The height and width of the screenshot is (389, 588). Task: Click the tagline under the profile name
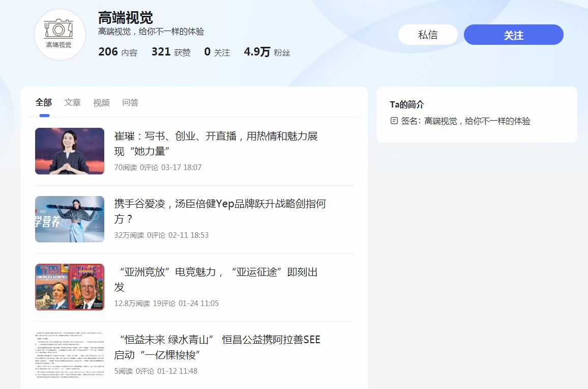pos(151,32)
